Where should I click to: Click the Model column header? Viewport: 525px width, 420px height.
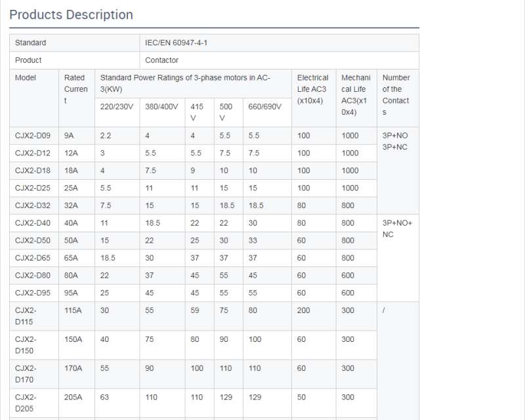point(26,77)
